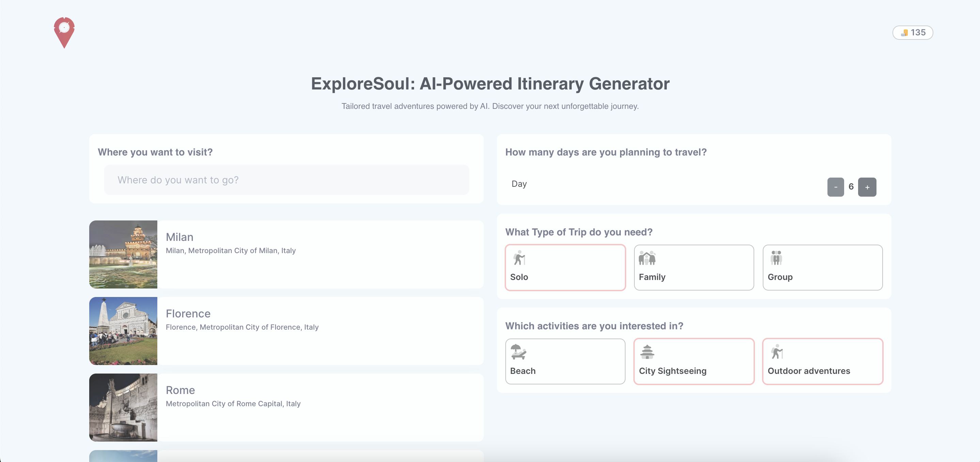
Task: Deselect Outdoor adventures activity
Action: click(822, 361)
